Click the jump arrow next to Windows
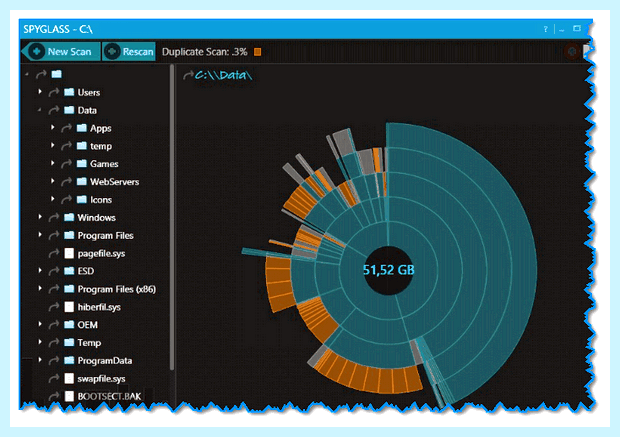620x437 pixels. (x=53, y=217)
